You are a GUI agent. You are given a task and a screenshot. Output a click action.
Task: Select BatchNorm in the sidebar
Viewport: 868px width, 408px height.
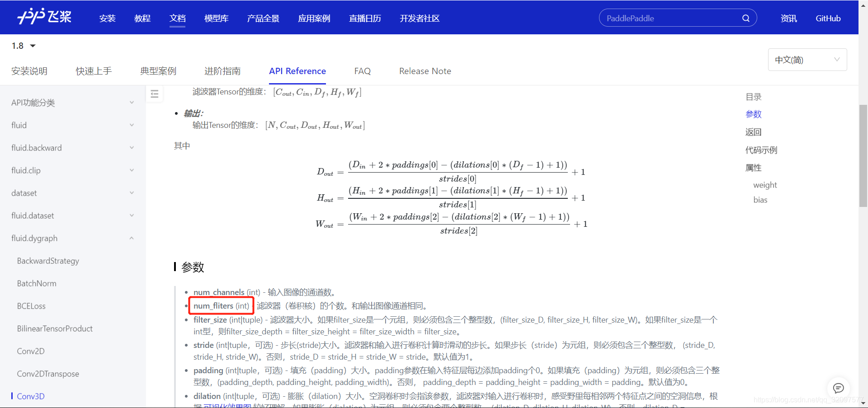point(37,283)
